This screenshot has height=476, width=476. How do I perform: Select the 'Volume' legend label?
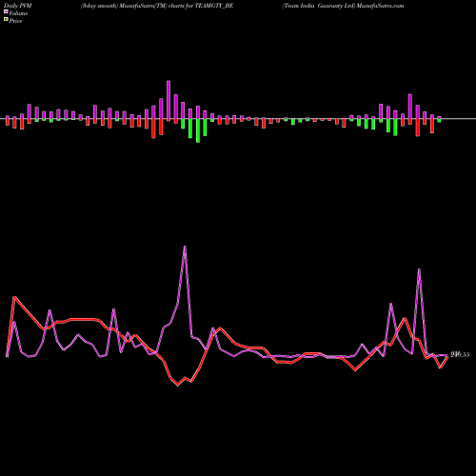point(18,13)
